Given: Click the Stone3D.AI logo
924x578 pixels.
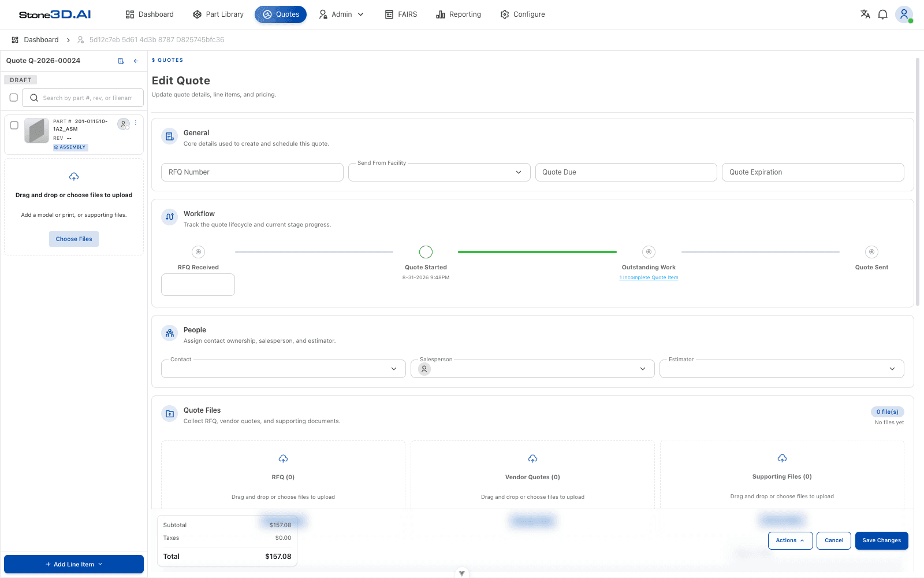Looking at the screenshot, I should (x=55, y=14).
